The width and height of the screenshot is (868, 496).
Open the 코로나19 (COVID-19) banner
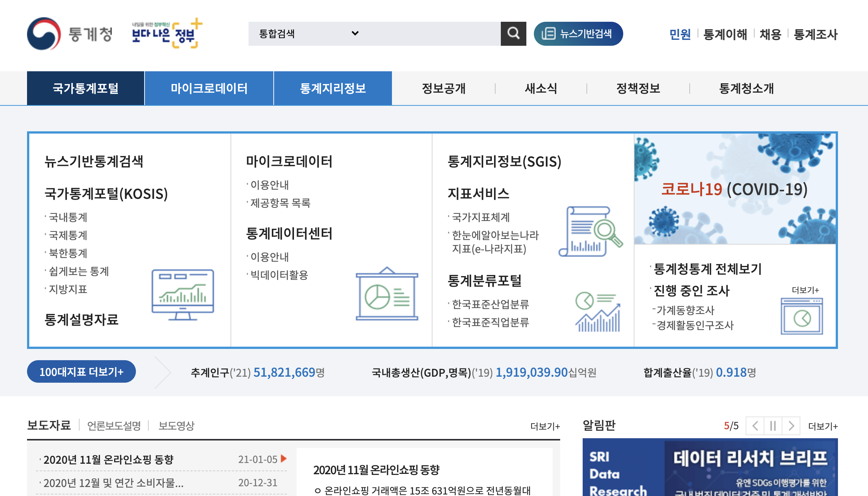point(734,189)
